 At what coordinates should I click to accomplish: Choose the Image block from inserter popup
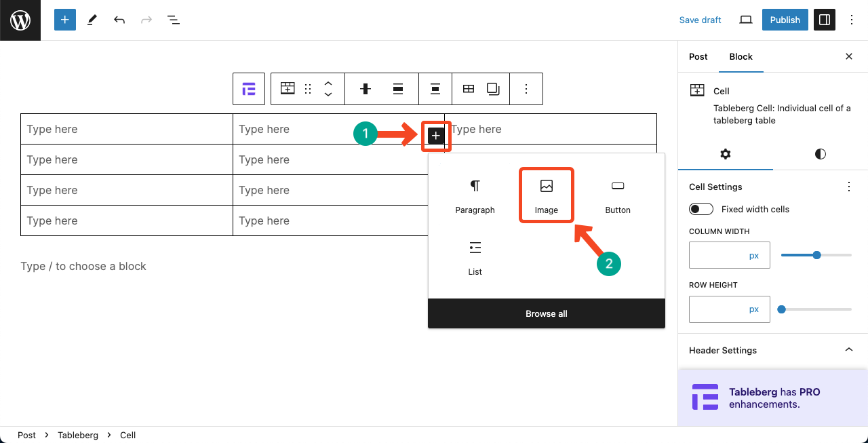pyautogui.click(x=547, y=195)
